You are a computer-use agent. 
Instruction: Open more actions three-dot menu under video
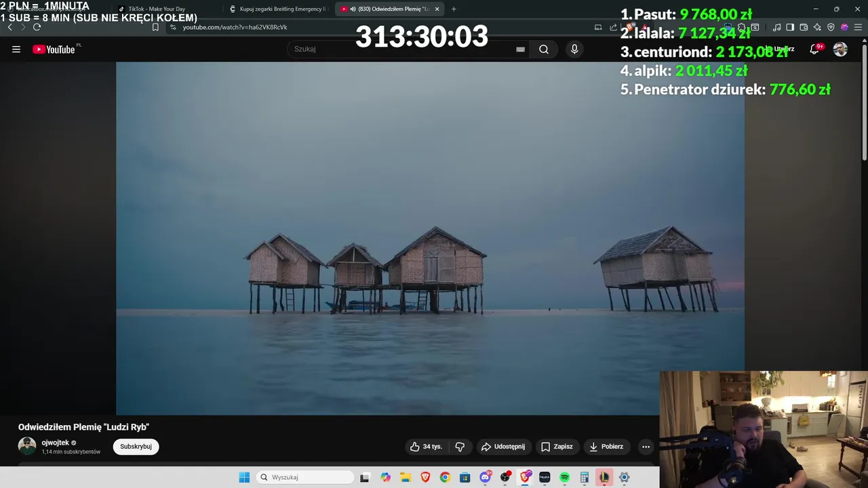[x=646, y=447]
